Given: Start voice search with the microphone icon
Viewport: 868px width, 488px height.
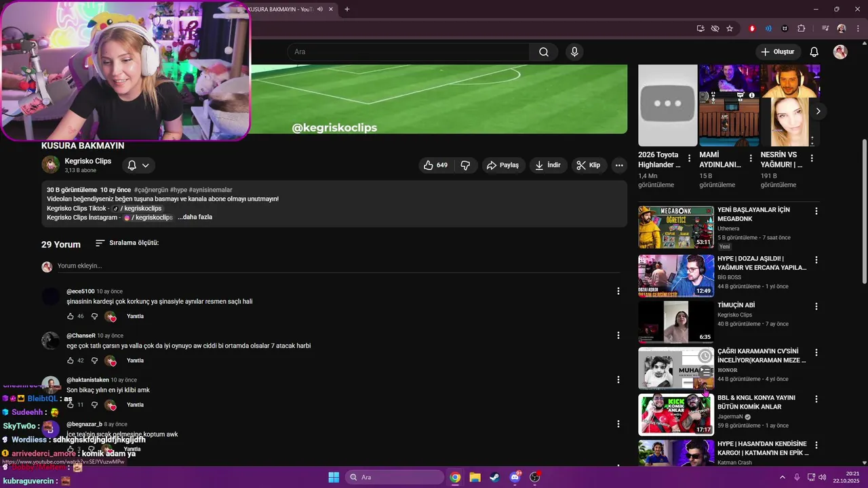Looking at the screenshot, I should [574, 52].
